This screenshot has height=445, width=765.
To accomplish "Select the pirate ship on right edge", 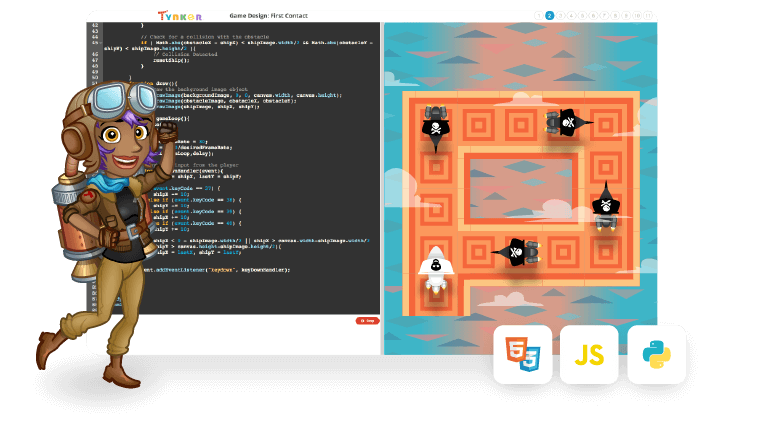I will tap(605, 207).
